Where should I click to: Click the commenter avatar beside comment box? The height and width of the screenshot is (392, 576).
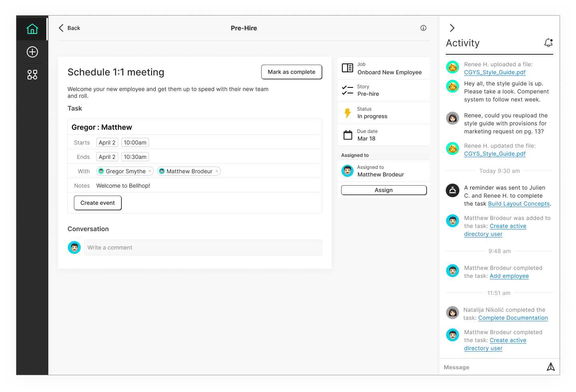[x=74, y=247]
